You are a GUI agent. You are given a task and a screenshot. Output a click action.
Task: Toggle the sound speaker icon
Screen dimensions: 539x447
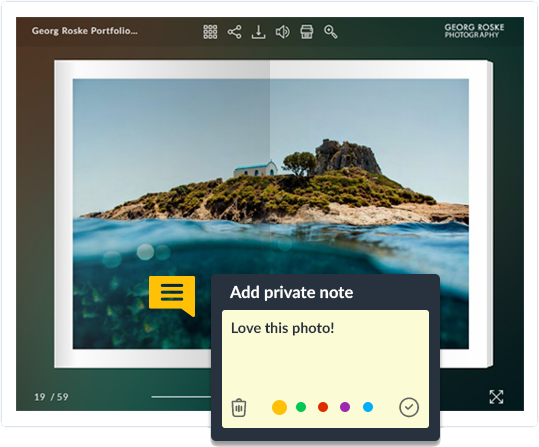click(x=283, y=32)
